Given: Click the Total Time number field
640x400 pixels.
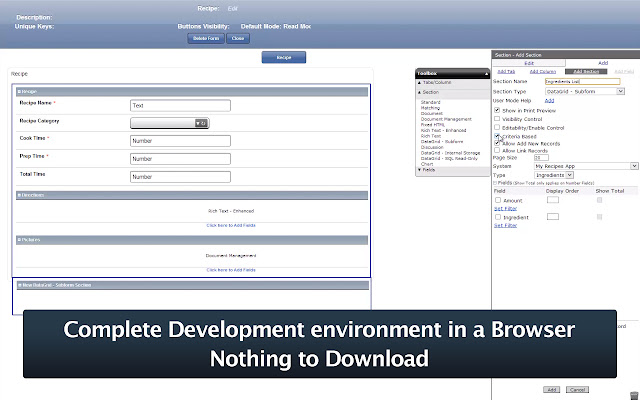Looking at the screenshot, I should 180,177.
